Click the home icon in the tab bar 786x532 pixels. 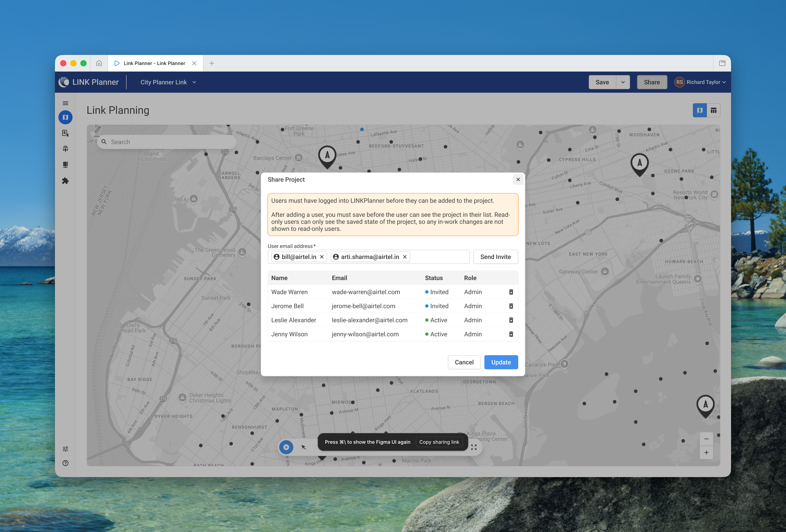pos(99,63)
